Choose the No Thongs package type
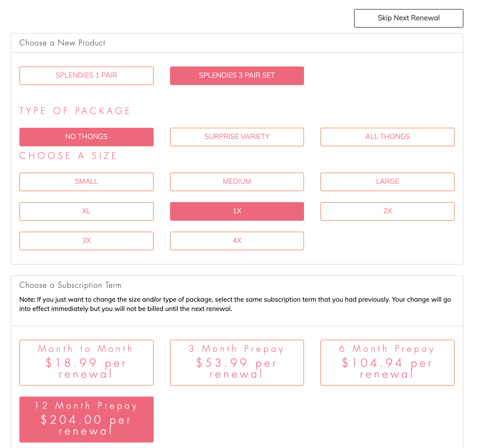 (x=86, y=137)
